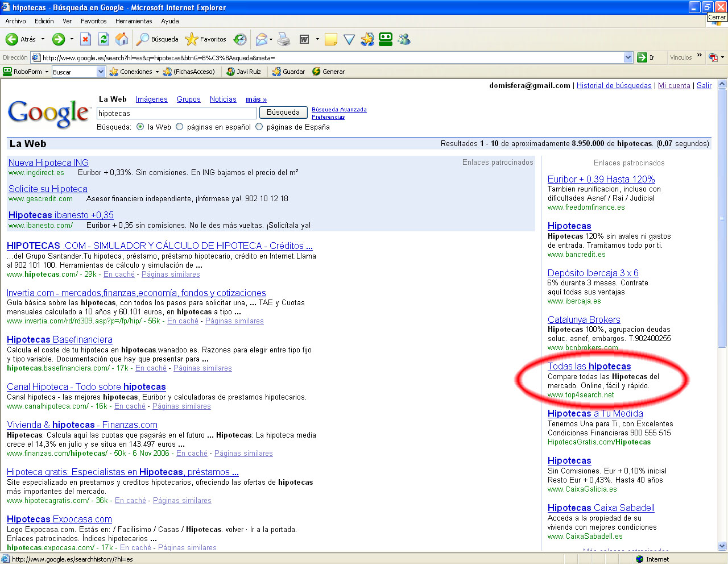
Task: Open the RoboForm Buscar combo box dropdown
Action: (x=101, y=72)
